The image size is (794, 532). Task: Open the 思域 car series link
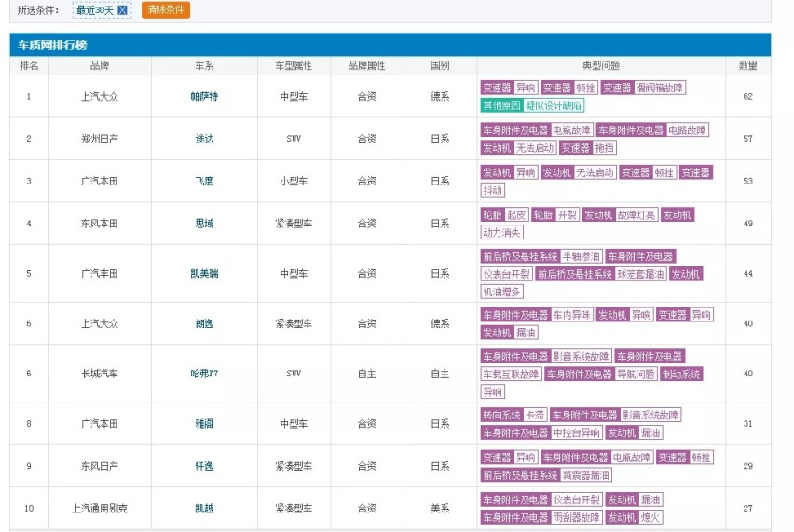[x=204, y=224]
